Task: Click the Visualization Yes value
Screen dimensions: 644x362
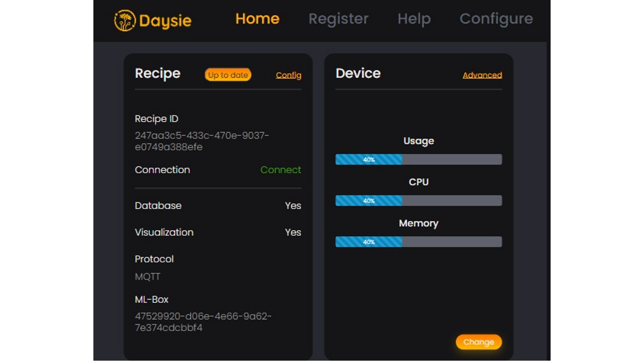Action: (x=293, y=232)
